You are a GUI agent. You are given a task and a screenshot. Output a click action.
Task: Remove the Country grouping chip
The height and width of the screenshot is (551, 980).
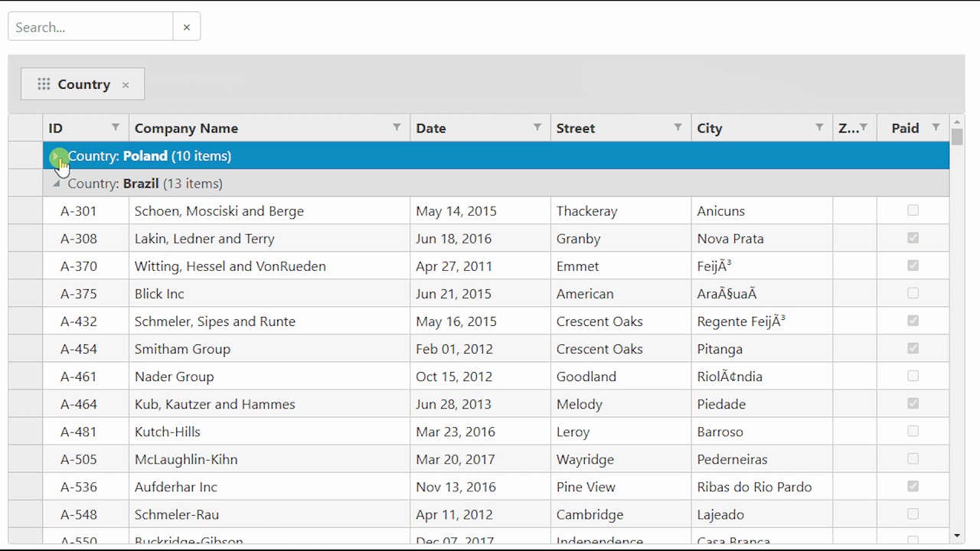tap(126, 85)
